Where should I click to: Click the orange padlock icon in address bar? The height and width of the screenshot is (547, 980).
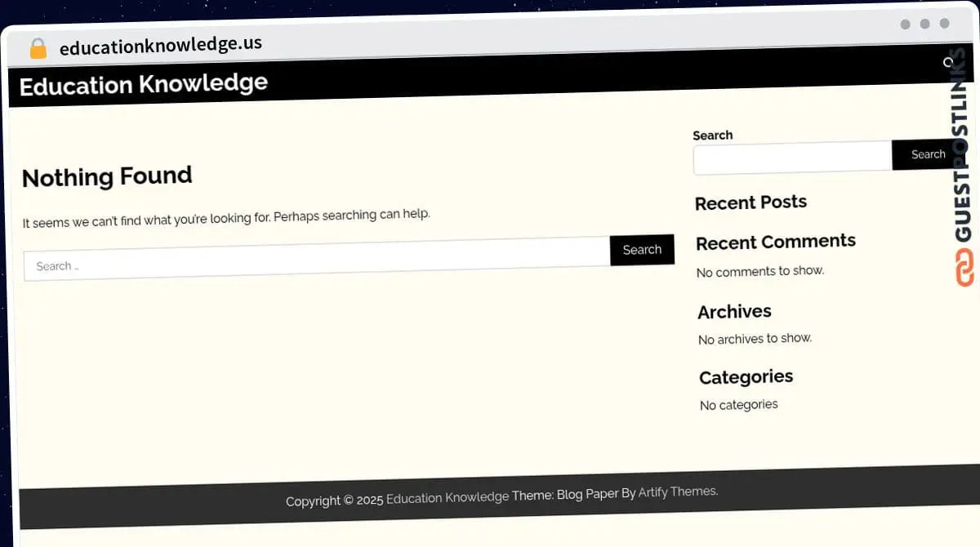click(x=38, y=48)
